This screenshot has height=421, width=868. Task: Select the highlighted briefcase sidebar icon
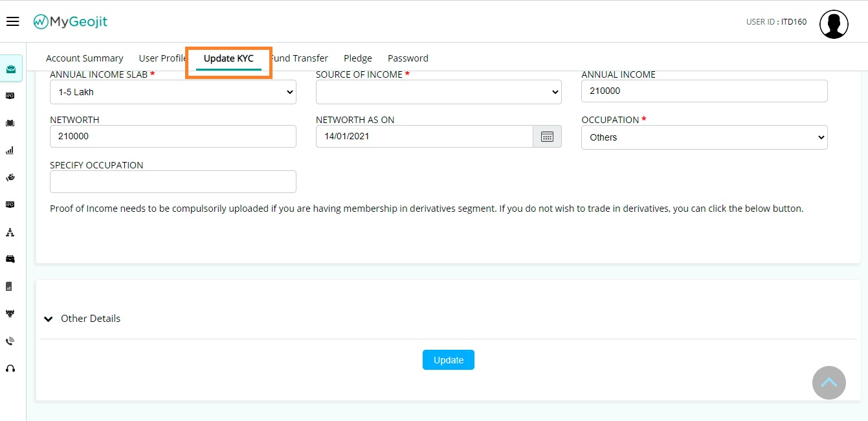(x=11, y=69)
